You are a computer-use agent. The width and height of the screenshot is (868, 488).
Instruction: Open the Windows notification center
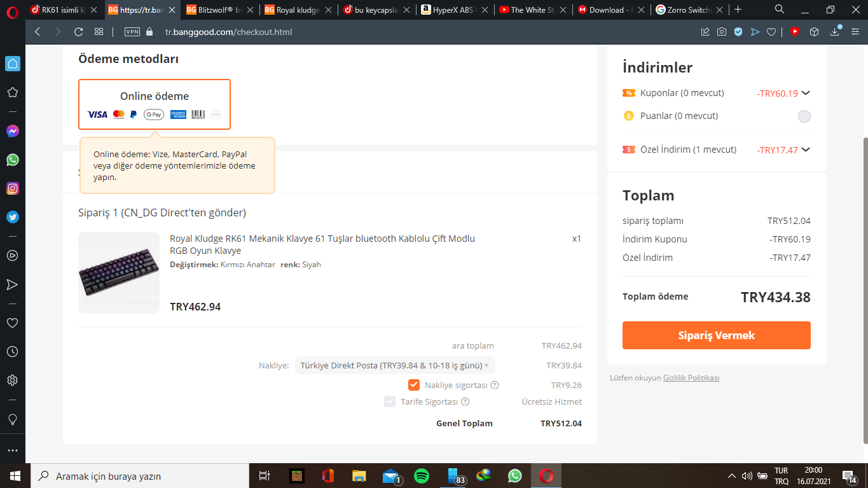(849, 476)
